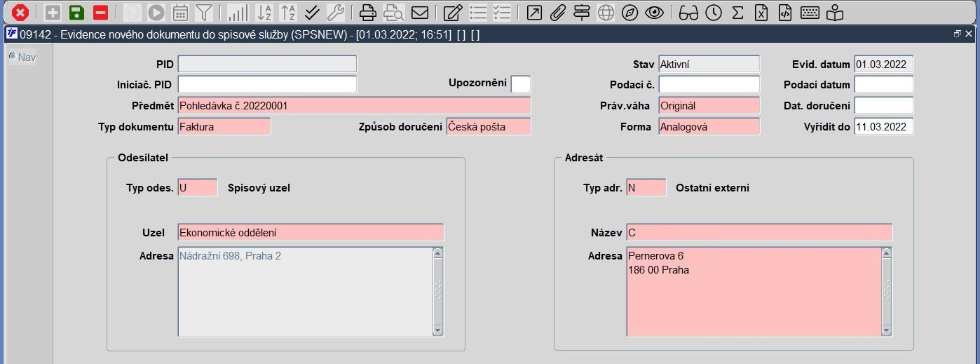980x364 pixels.
Task: Click the red delete record minus icon
Action: click(x=100, y=12)
